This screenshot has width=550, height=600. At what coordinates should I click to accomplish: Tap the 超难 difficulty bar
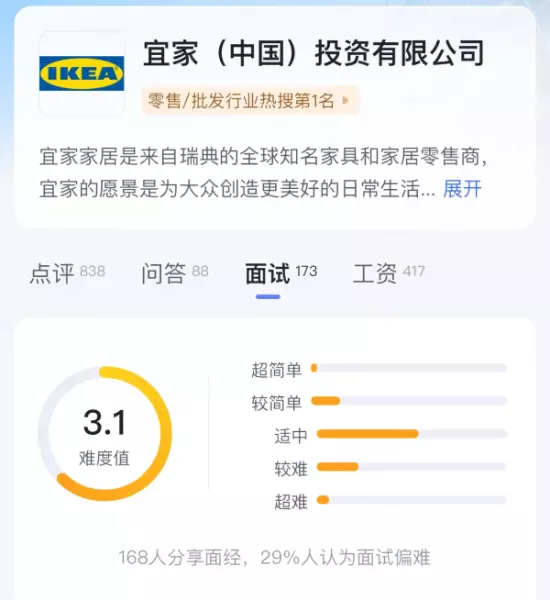click(x=411, y=500)
